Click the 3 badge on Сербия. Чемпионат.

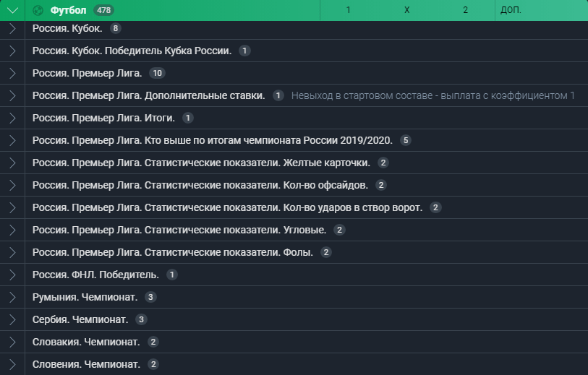tap(141, 319)
